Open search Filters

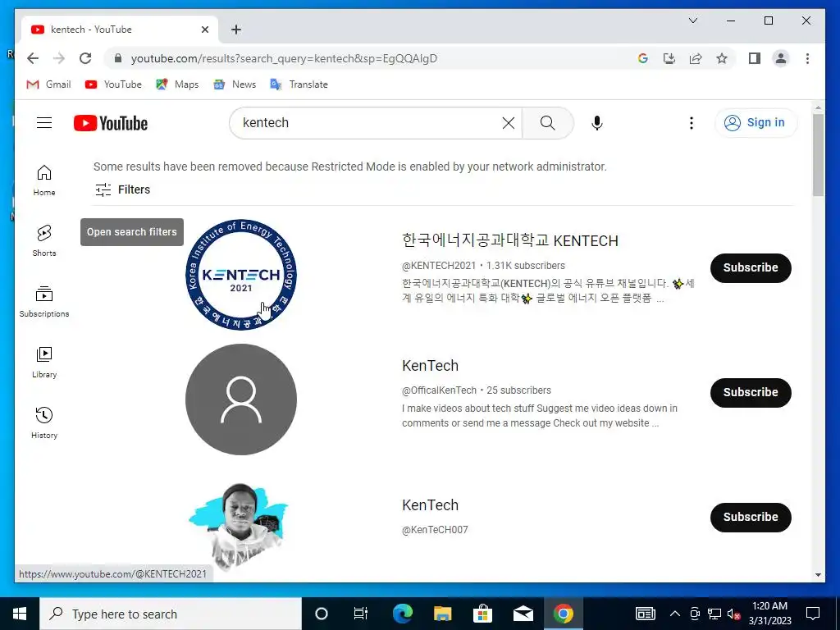(x=123, y=189)
